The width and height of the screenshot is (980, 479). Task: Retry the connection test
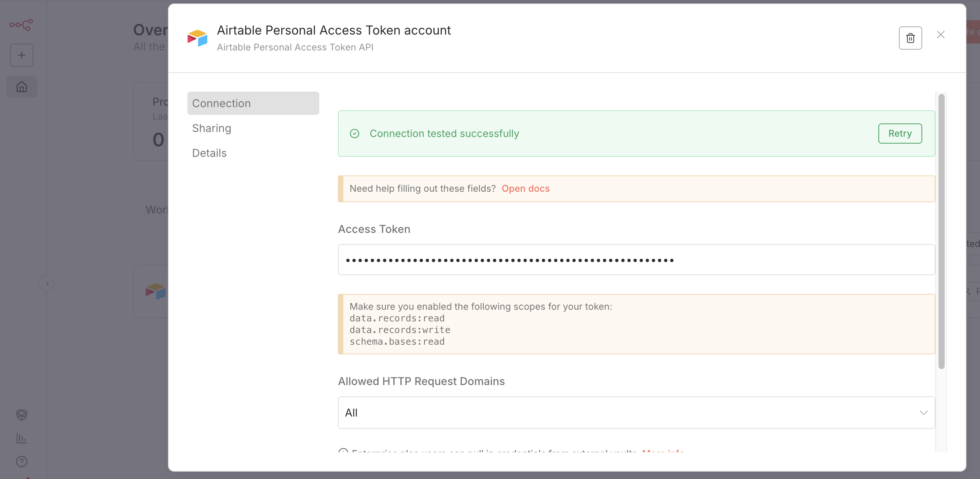tap(900, 134)
